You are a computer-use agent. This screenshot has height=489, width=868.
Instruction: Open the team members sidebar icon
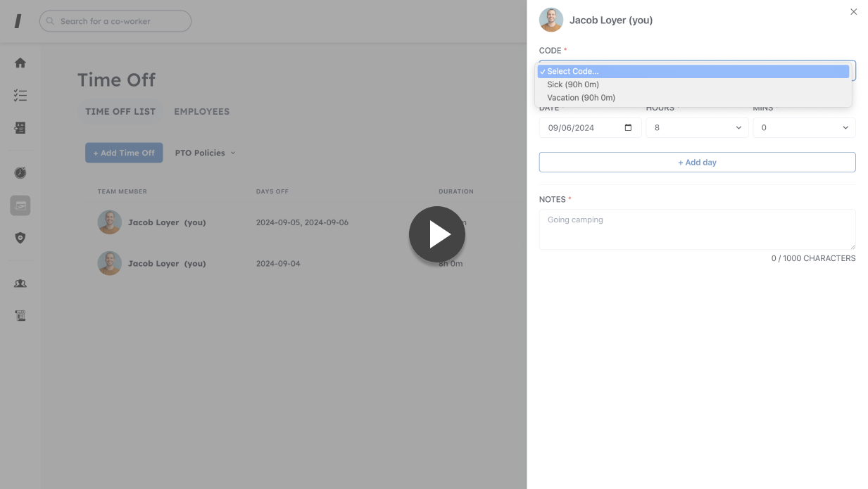(20, 284)
